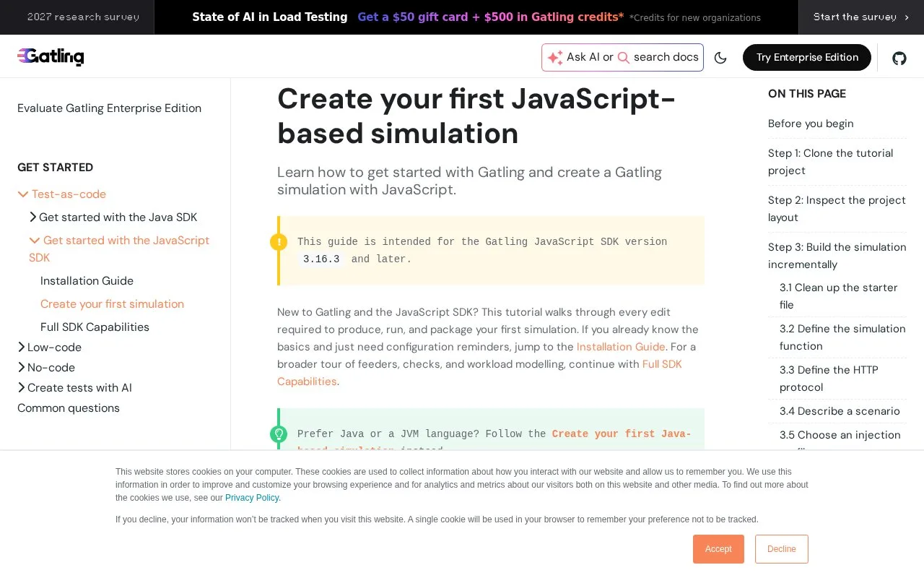Expand Get started with the Java SDK
The width and height of the screenshot is (924, 578).
click(112, 217)
